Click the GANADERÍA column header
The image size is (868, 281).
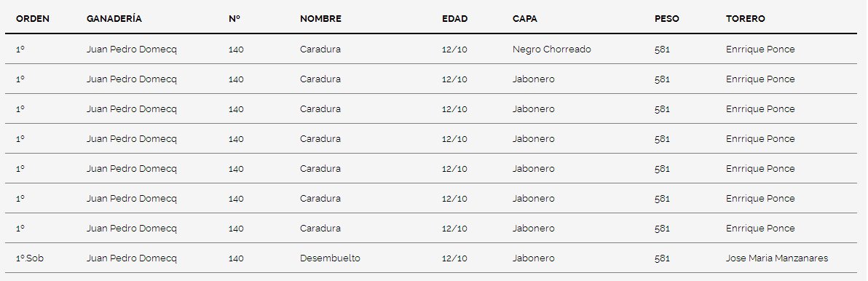coord(114,19)
